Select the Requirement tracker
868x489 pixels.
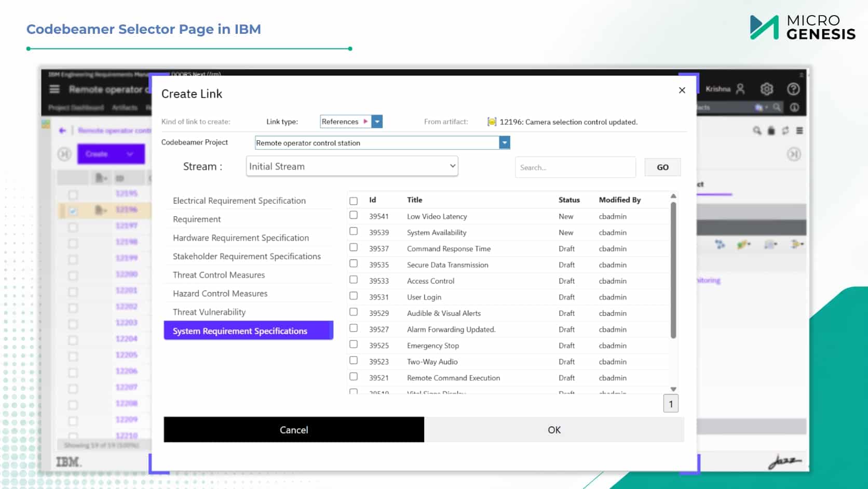(x=197, y=219)
